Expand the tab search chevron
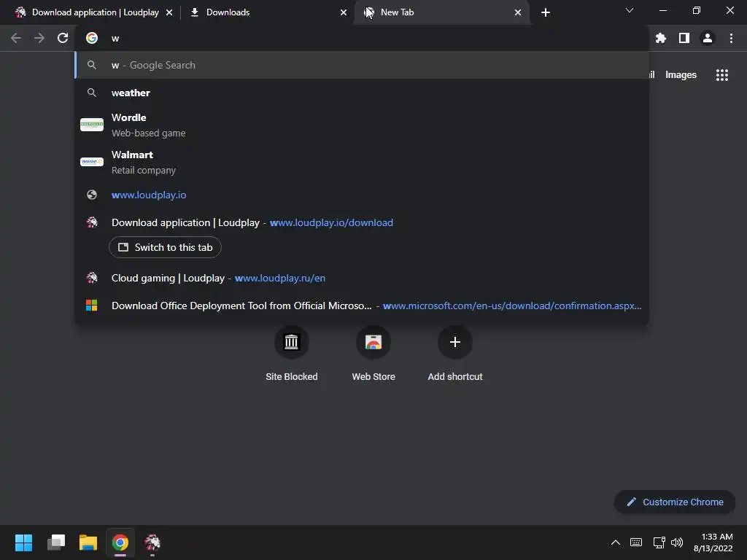 (x=630, y=10)
